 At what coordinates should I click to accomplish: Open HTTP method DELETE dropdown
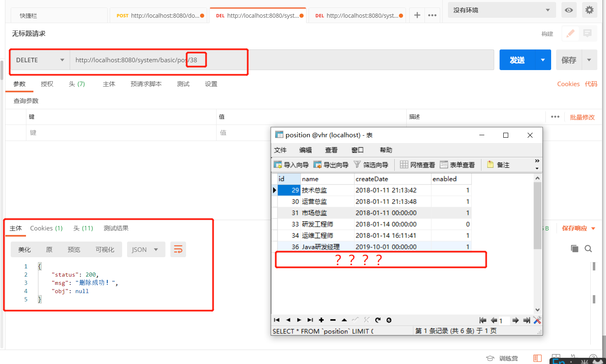pyautogui.click(x=40, y=60)
